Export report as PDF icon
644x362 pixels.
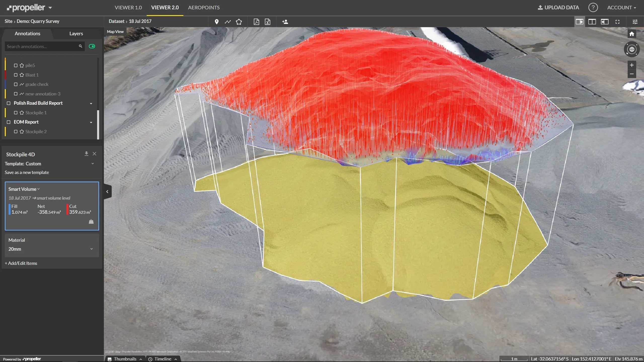click(256, 22)
